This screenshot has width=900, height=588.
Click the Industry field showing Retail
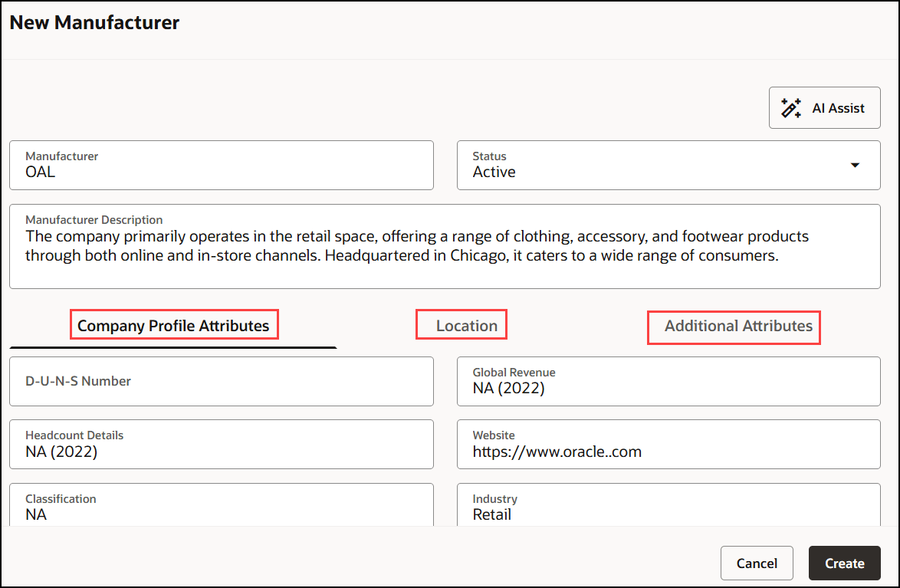click(668, 506)
